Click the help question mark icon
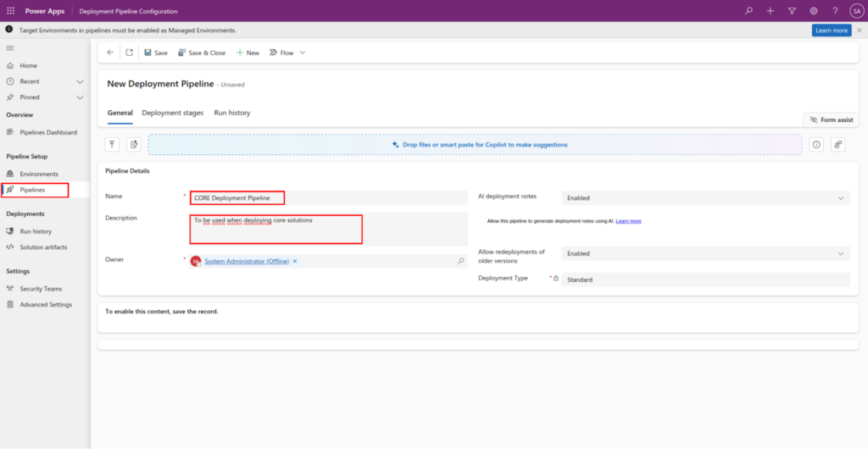 coord(835,11)
